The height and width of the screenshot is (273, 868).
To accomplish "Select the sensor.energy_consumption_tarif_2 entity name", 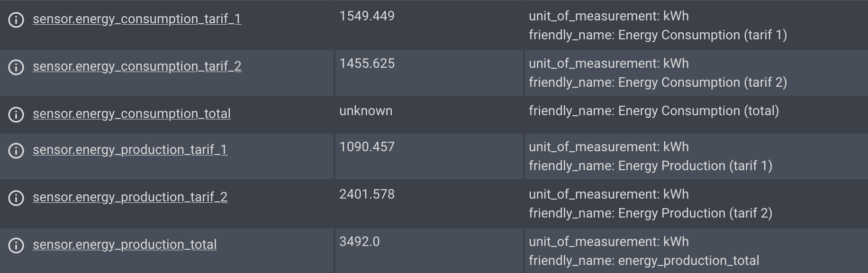I will pyautogui.click(x=136, y=67).
